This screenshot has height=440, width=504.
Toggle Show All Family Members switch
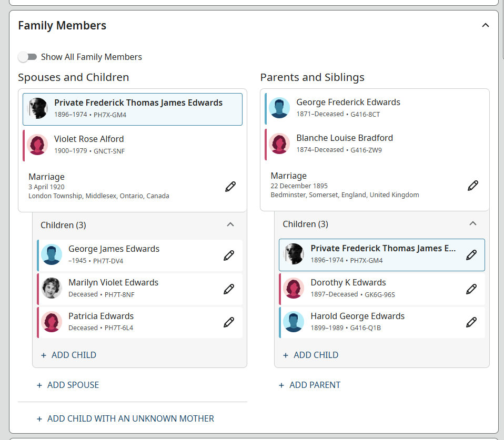point(27,57)
